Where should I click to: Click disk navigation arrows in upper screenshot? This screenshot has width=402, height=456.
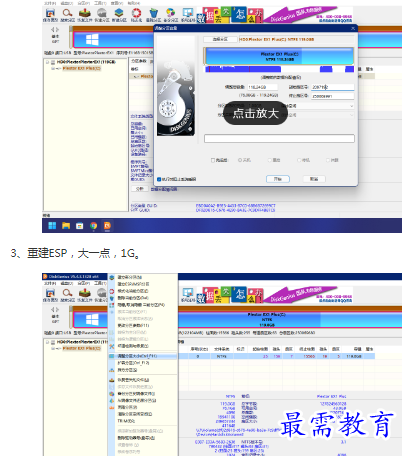[x=55, y=29]
